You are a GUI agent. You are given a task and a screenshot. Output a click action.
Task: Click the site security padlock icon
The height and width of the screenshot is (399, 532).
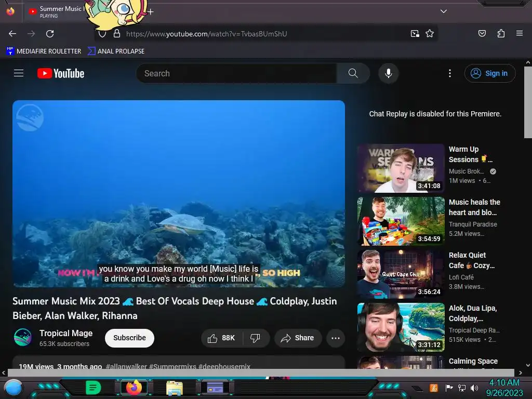pyautogui.click(x=117, y=34)
